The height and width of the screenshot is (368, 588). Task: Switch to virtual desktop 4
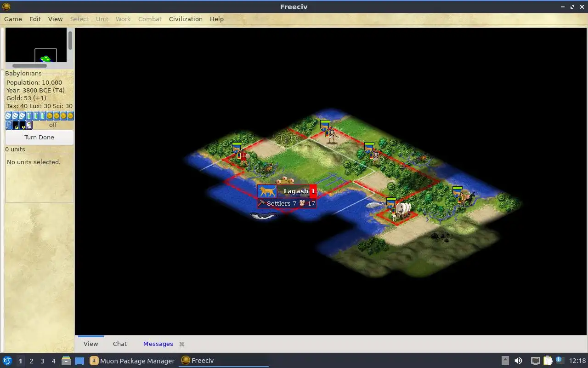[x=53, y=361]
